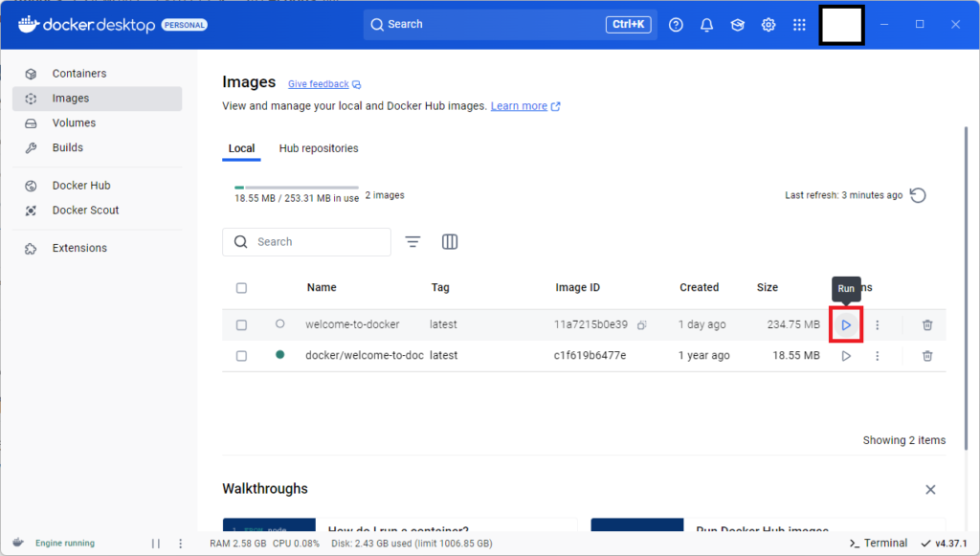The height and width of the screenshot is (556, 980).
Task: Click image ID c1f619b6477e
Action: pos(590,355)
